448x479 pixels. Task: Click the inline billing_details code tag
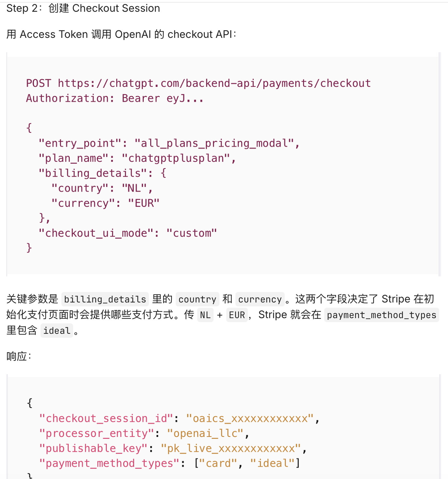(105, 299)
